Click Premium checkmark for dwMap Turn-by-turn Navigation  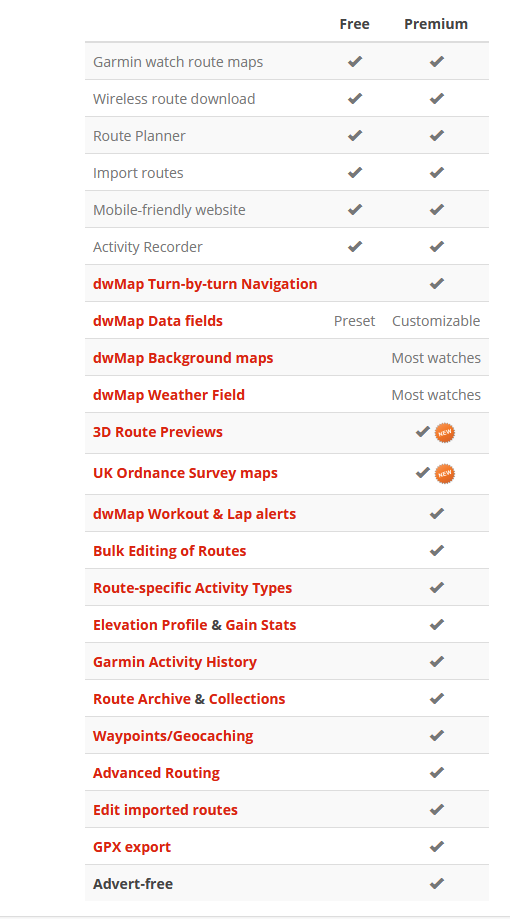pyautogui.click(x=436, y=283)
